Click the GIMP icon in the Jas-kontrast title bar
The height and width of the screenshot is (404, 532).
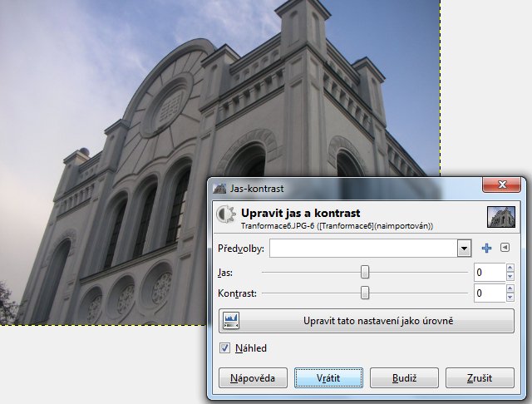pos(219,189)
